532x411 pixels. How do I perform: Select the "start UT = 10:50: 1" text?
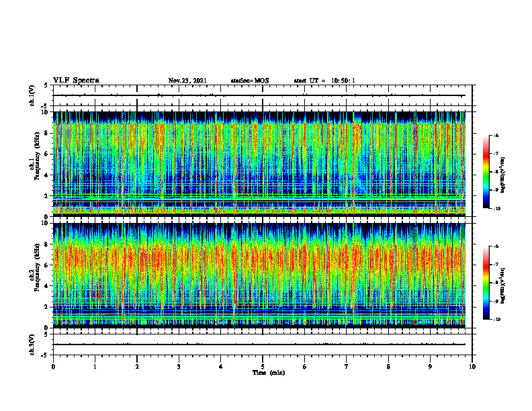point(324,81)
